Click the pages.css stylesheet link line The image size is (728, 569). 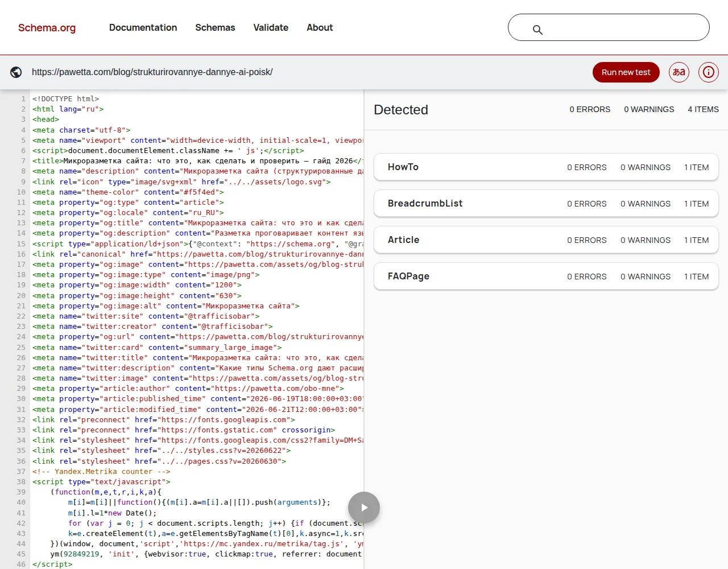coord(159,461)
